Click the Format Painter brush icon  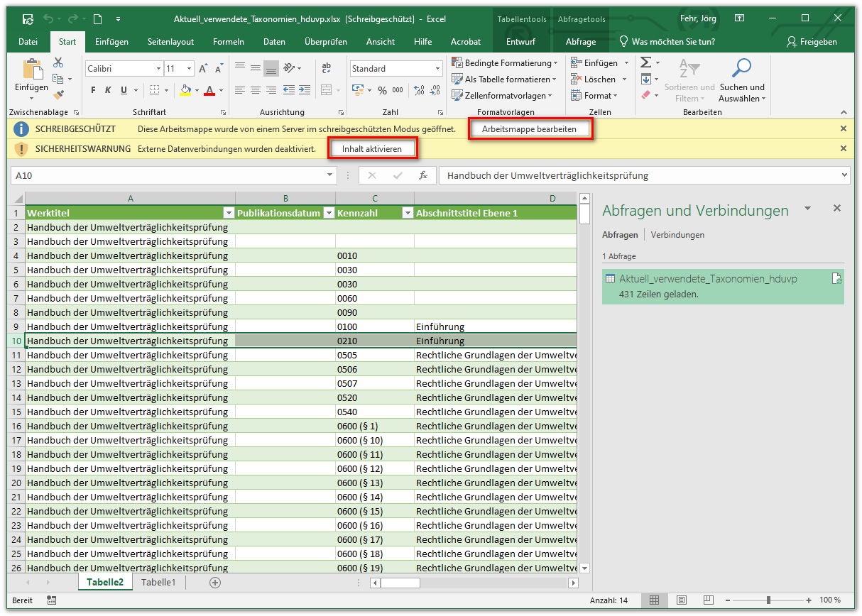click(x=59, y=94)
